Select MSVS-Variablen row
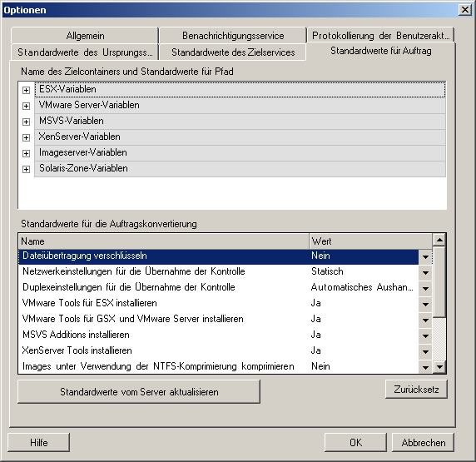The width and height of the screenshot is (476, 462). [x=240, y=121]
